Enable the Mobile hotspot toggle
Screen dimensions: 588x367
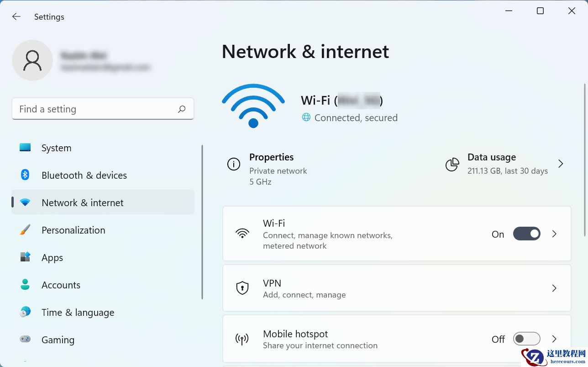coord(526,339)
